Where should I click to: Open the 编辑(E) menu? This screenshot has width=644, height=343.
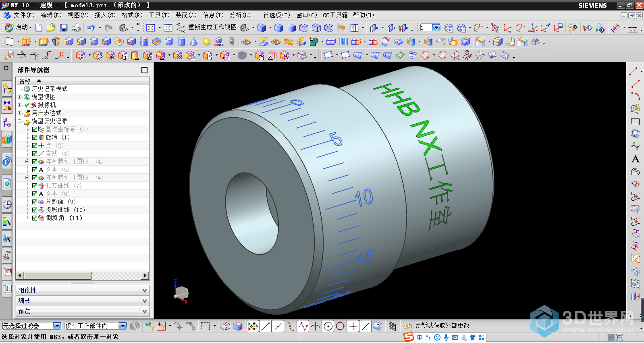51,15
